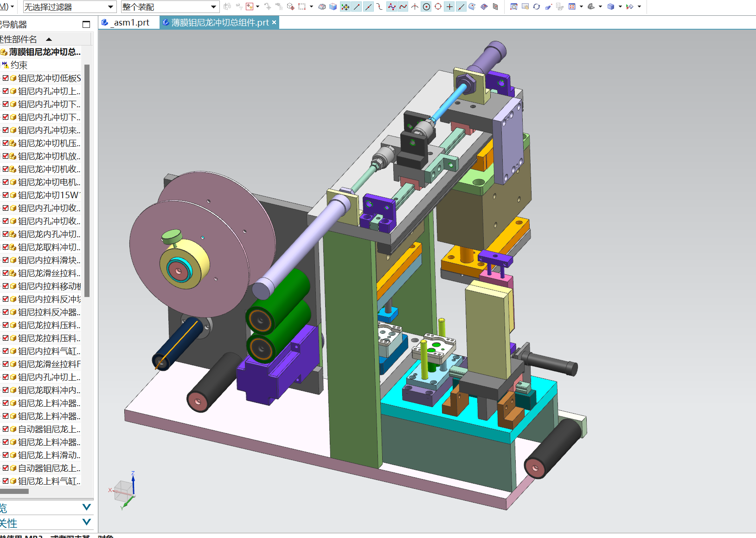
Task: Toggle checkbox for 钼尼拉料反冲器 component
Action: pos(6,312)
